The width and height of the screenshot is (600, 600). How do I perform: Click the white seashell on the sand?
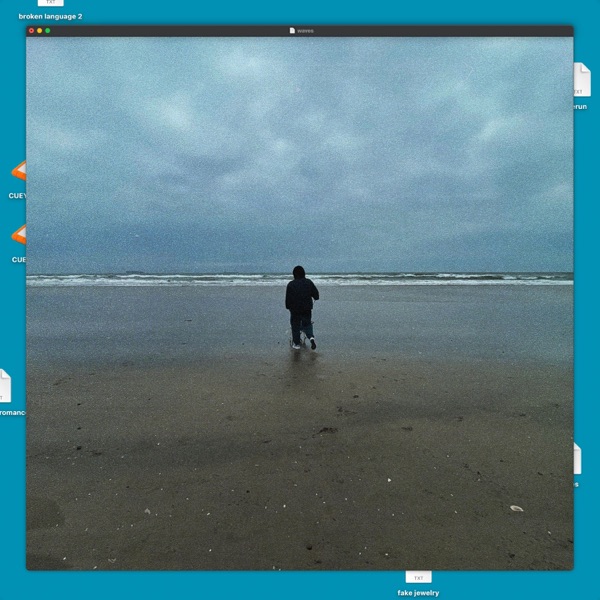[x=517, y=508]
